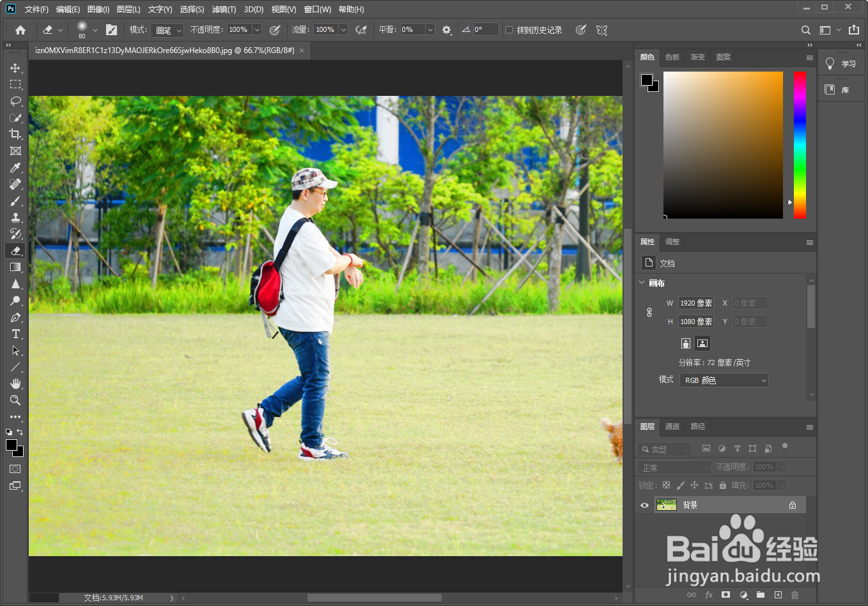Viewport: 868px width, 606px height.
Task: Switch to the Channels tab
Action: [672, 426]
